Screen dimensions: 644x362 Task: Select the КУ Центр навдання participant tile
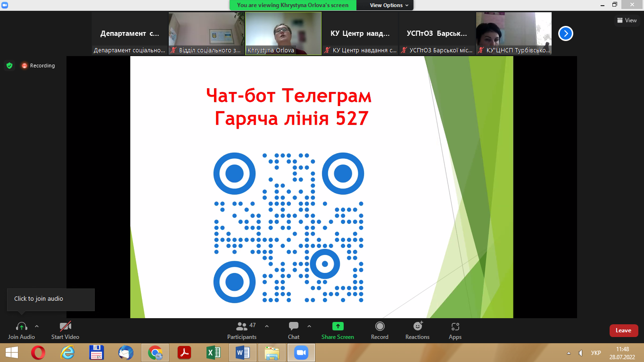(x=360, y=33)
